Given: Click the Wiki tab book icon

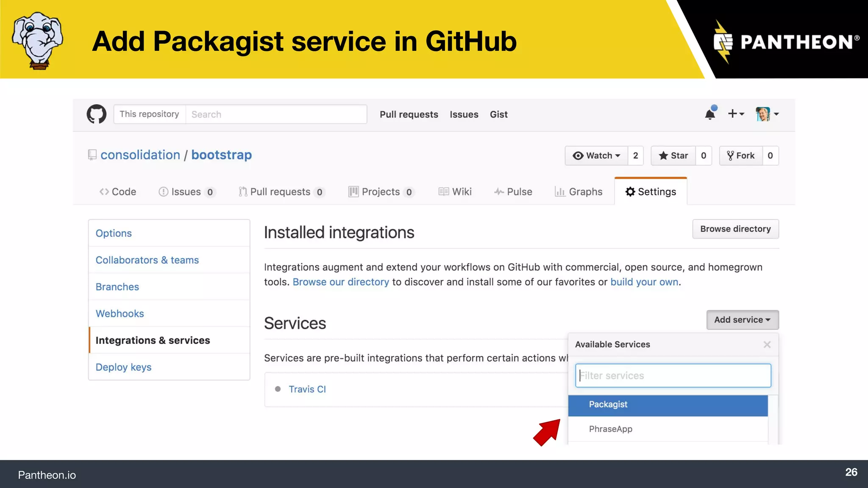Looking at the screenshot, I should (x=443, y=191).
